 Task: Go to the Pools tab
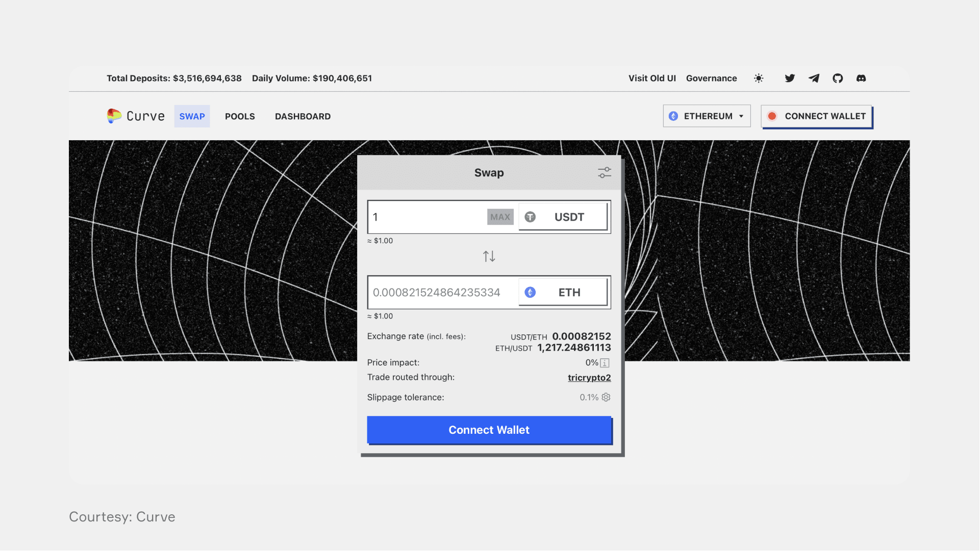(240, 116)
